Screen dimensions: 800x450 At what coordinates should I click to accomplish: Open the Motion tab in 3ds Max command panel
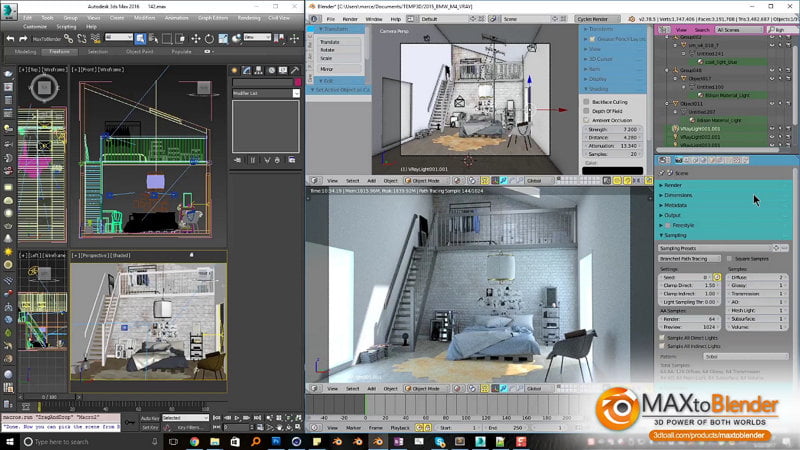coord(271,70)
